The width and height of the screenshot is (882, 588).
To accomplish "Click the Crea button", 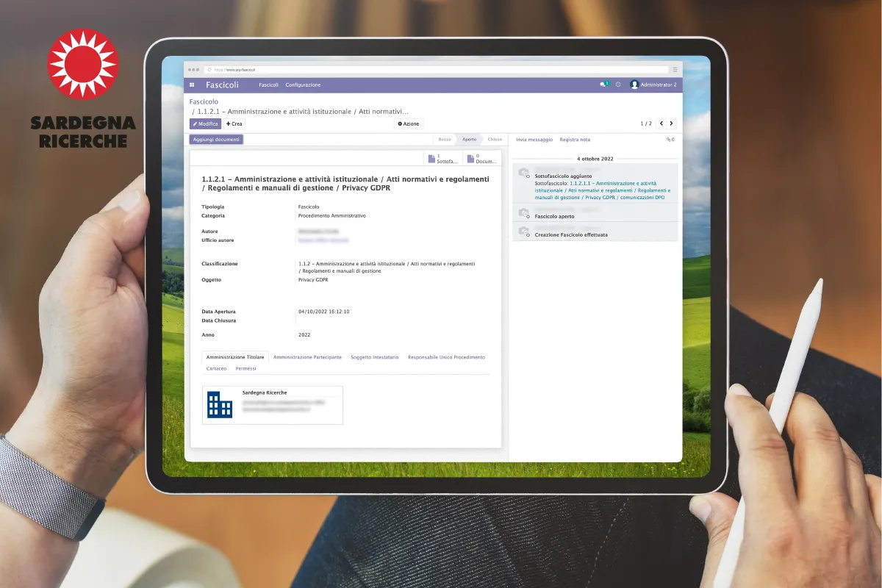I will [234, 124].
